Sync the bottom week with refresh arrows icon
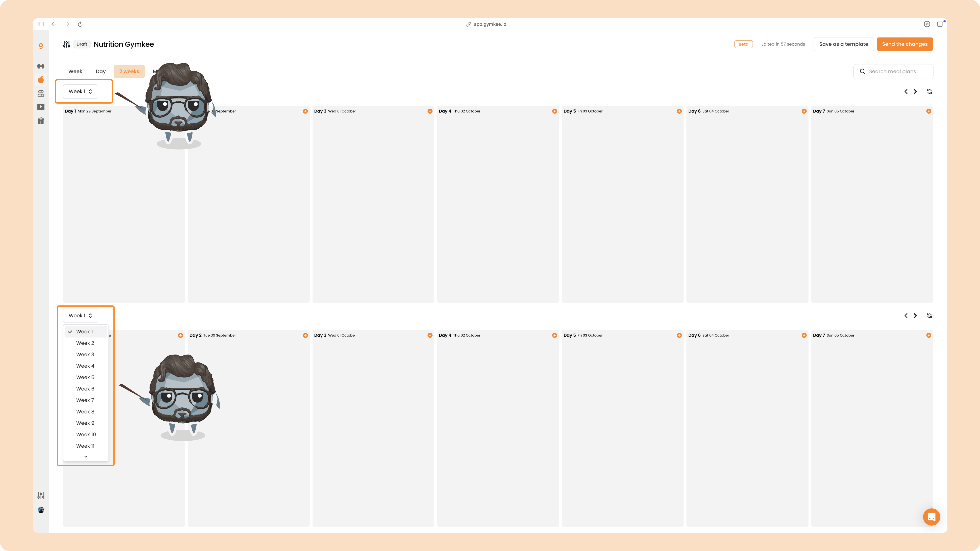 coord(929,315)
